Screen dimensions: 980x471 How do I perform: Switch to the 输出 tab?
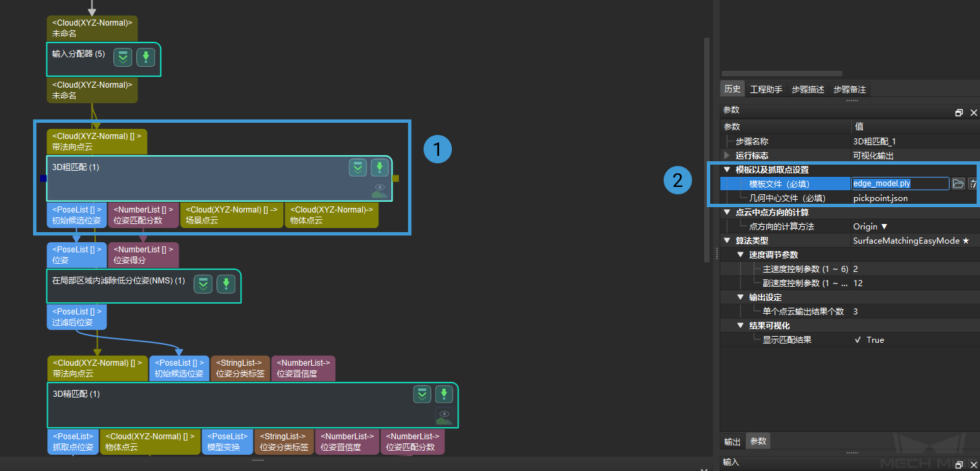pyautogui.click(x=732, y=441)
